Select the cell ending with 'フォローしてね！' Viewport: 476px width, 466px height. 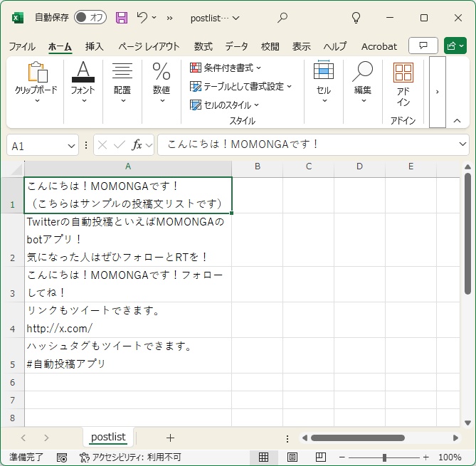(x=128, y=284)
